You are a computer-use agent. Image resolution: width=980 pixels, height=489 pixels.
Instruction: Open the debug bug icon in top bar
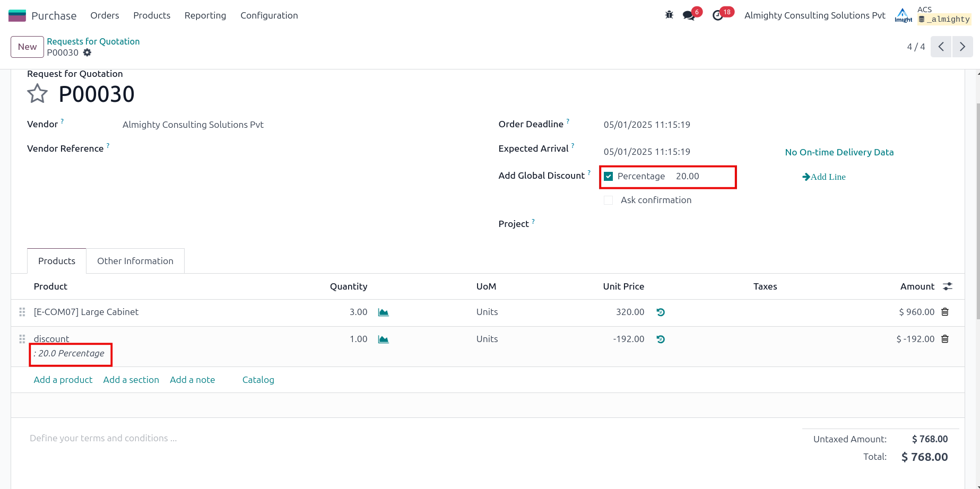[x=669, y=15]
